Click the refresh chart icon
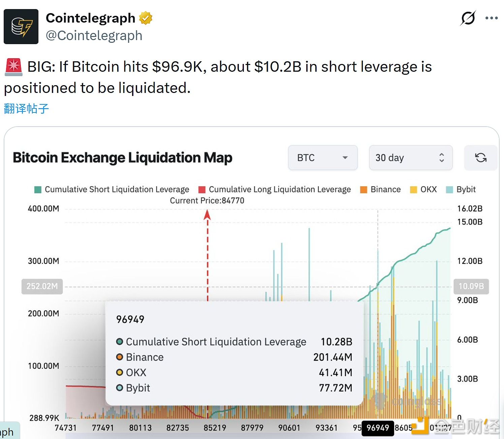Viewport: 504px width, 439px height. click(x=481, y=158)
